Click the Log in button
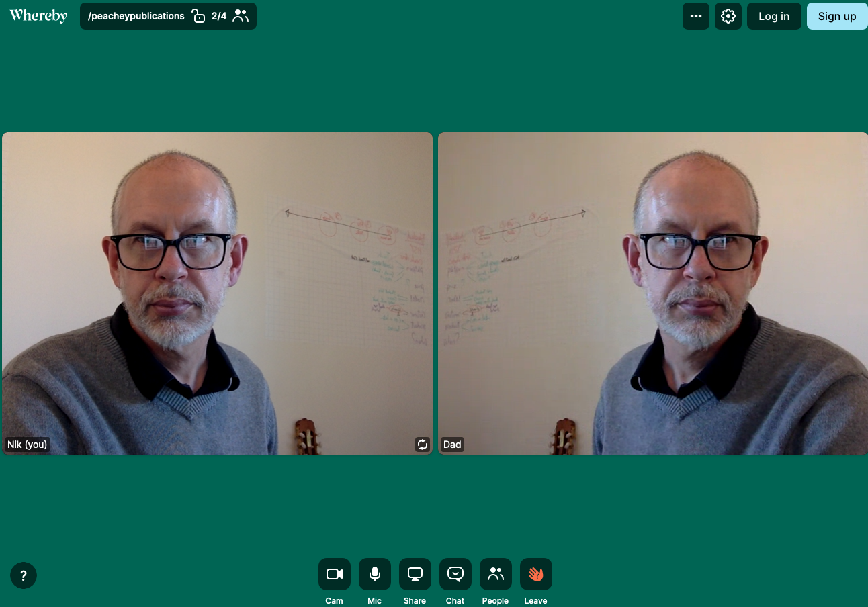Image resolution: width=868 pixels, height=607 pixels. 773,16
